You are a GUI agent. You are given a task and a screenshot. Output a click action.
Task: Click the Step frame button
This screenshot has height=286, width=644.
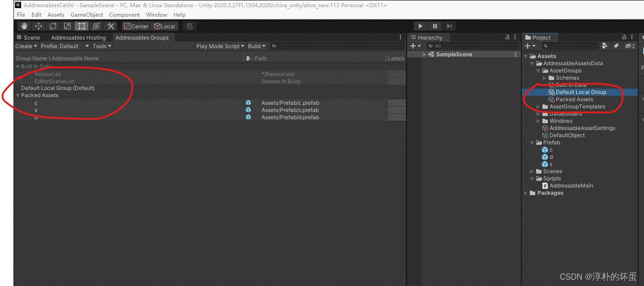(x=449, y=26)
